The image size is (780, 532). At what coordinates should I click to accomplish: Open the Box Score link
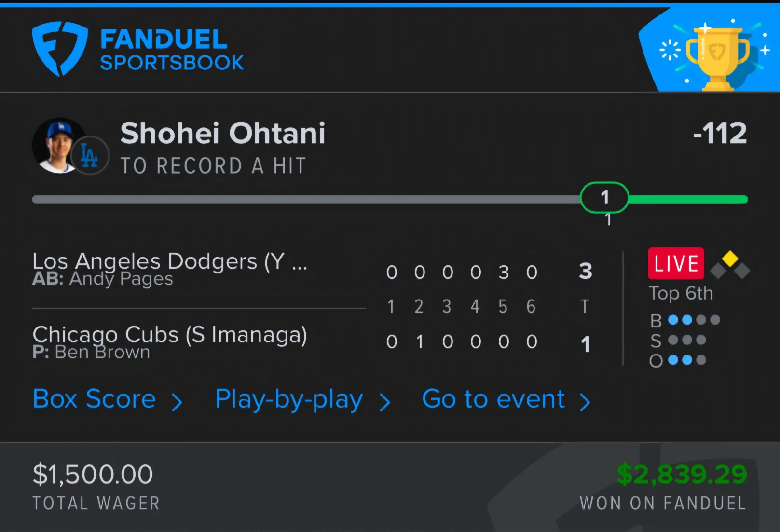point(94,399)
